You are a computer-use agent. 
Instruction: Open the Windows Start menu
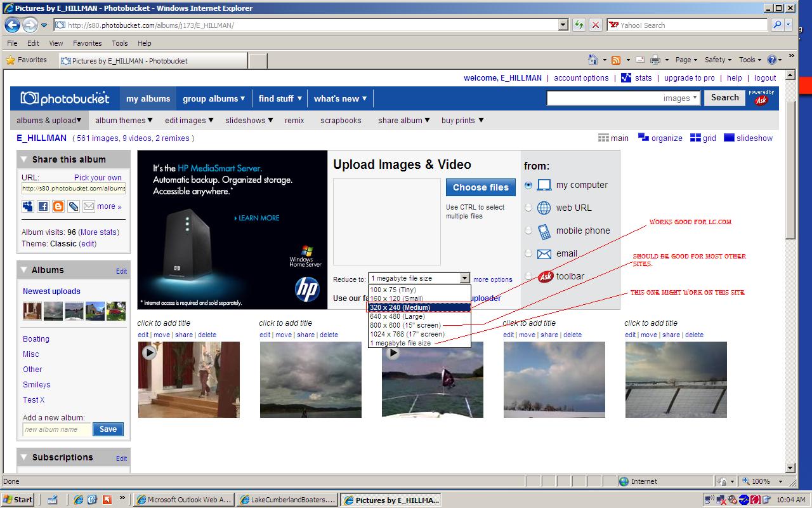point(18,500)
